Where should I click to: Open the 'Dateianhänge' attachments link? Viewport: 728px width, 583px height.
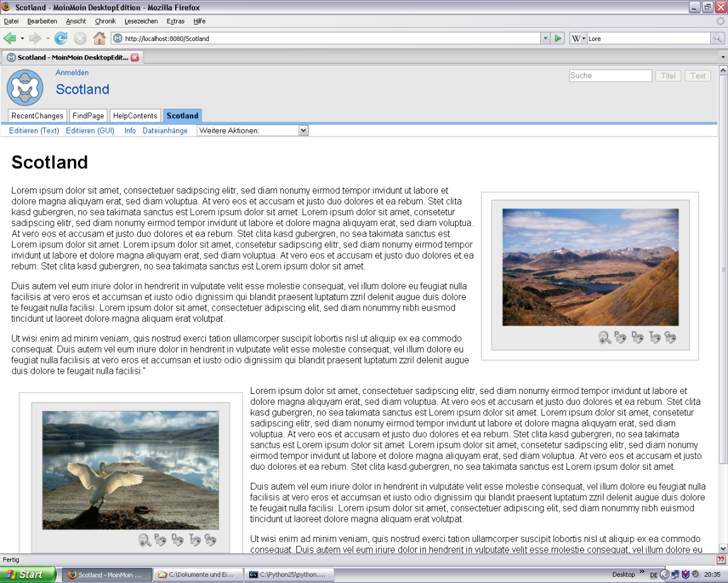[165, 131]
